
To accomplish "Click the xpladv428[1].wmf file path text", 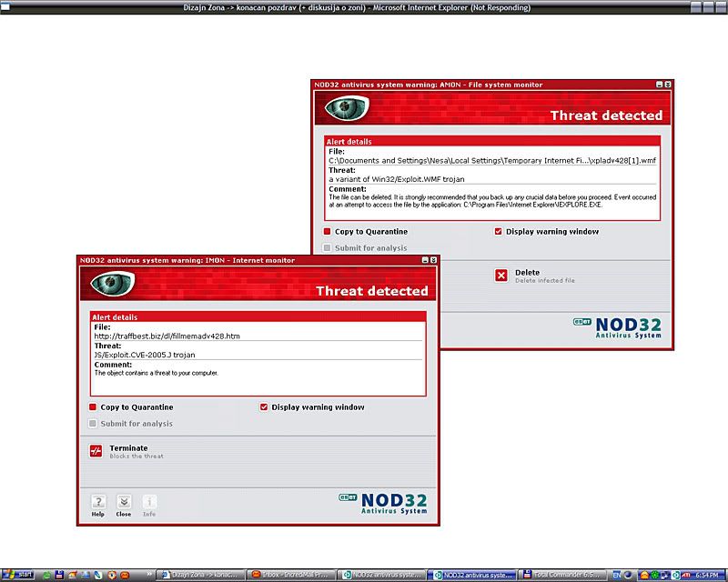I will pos(492,161).
